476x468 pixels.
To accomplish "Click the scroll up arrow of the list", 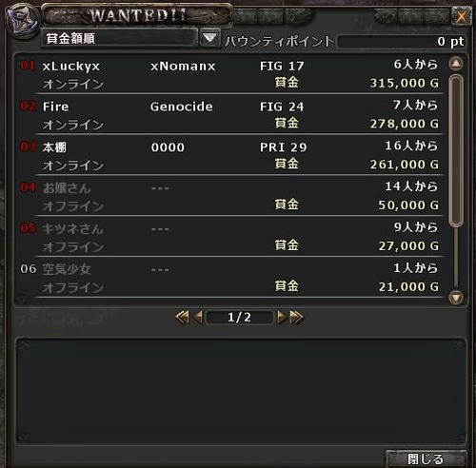I will (x=456, y=64).
